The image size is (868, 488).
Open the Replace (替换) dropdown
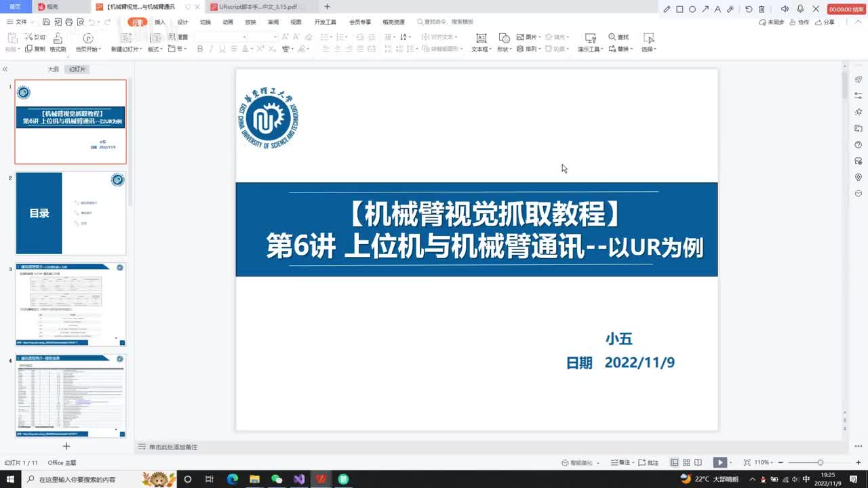pos(620,49)
